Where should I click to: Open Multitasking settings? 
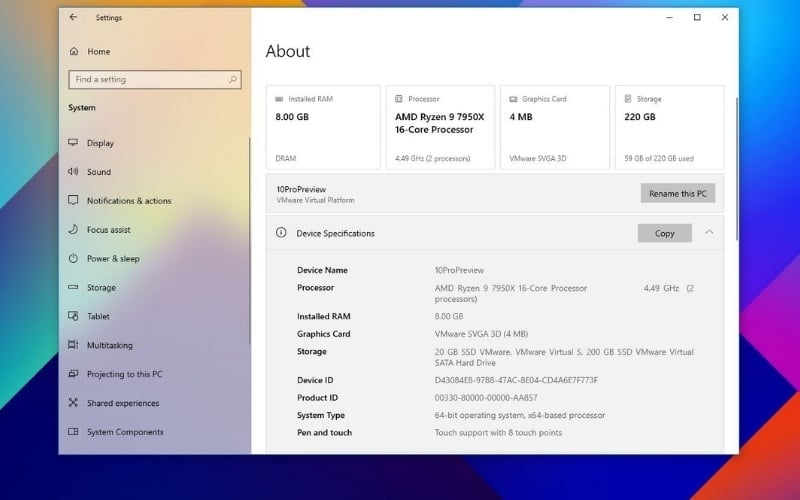[x=109, y=345]
